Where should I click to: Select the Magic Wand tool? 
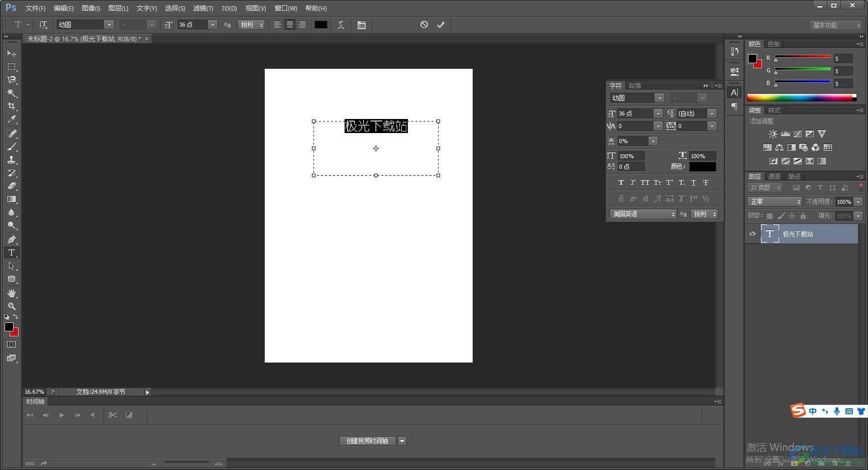click(x=12, y=93)
